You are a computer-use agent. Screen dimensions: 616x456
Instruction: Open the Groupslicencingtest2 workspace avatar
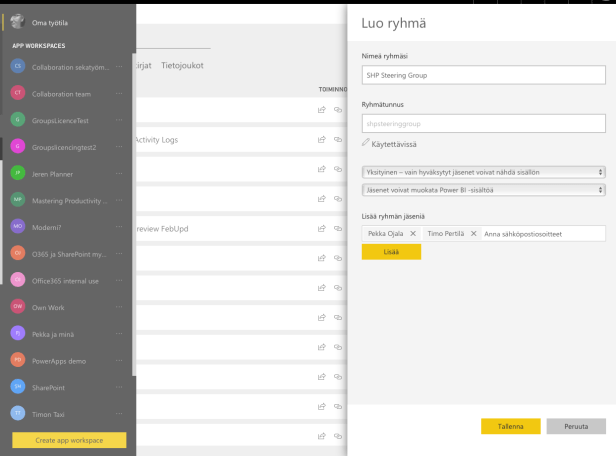18,146
